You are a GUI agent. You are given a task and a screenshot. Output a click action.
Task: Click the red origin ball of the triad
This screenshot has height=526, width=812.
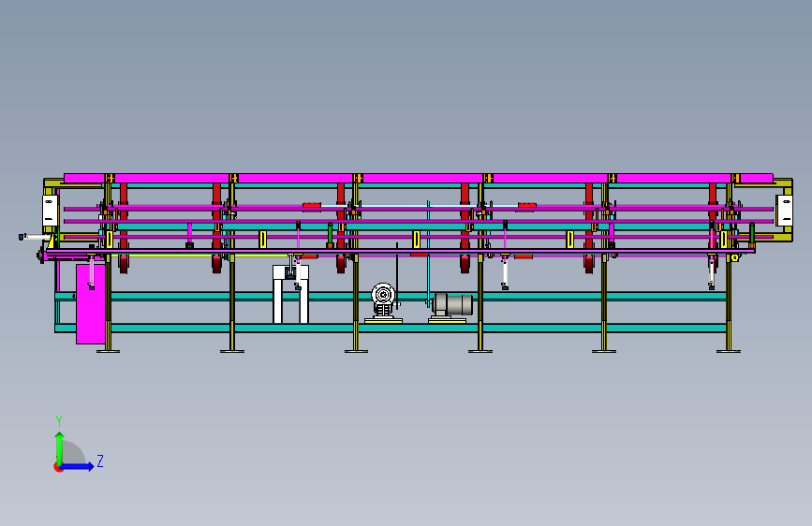point(58,467)
